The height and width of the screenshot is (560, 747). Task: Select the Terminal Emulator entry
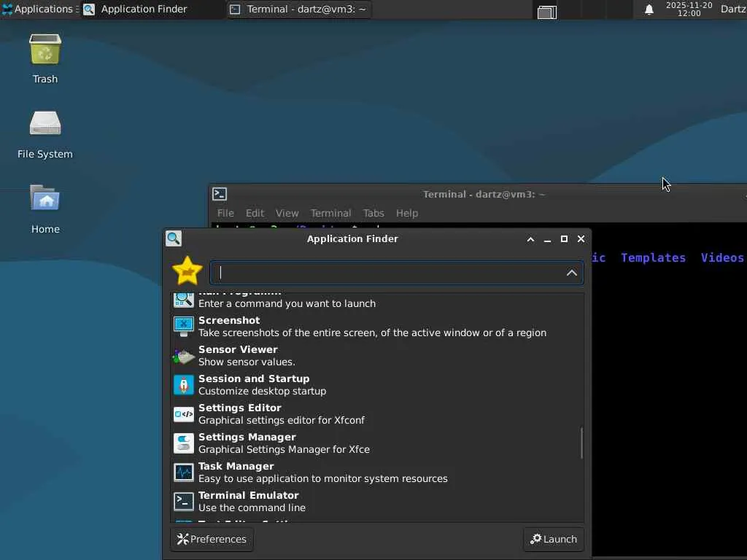[376, 502]
